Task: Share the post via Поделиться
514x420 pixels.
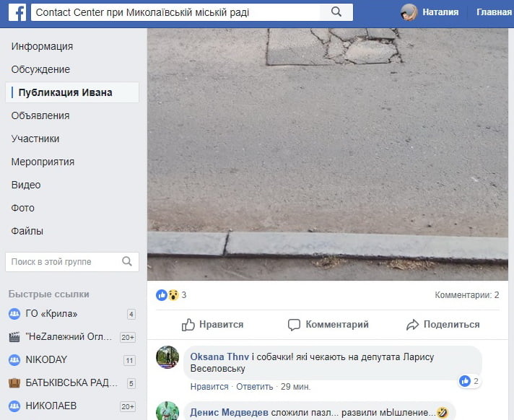Action: 443,325
